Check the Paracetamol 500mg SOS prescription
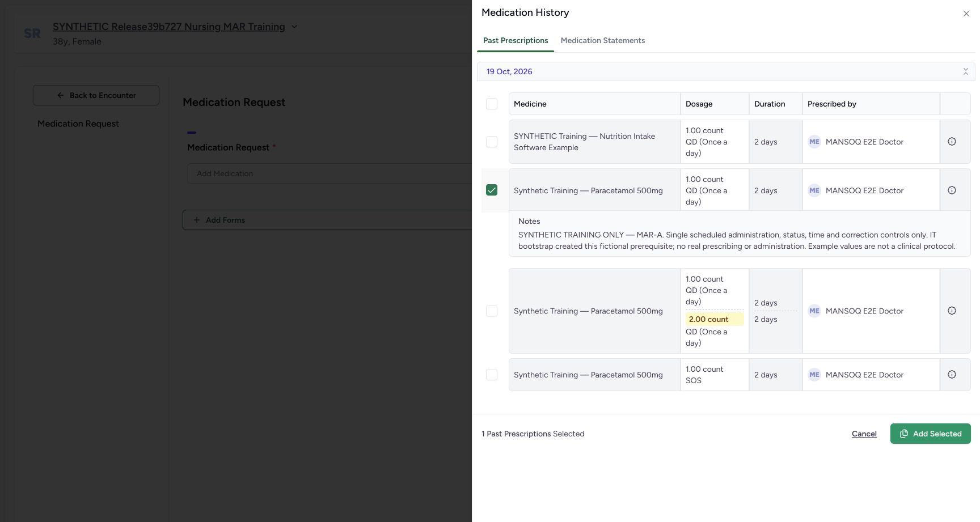Viewport: 980px width, 522px height. pos(492,375)
